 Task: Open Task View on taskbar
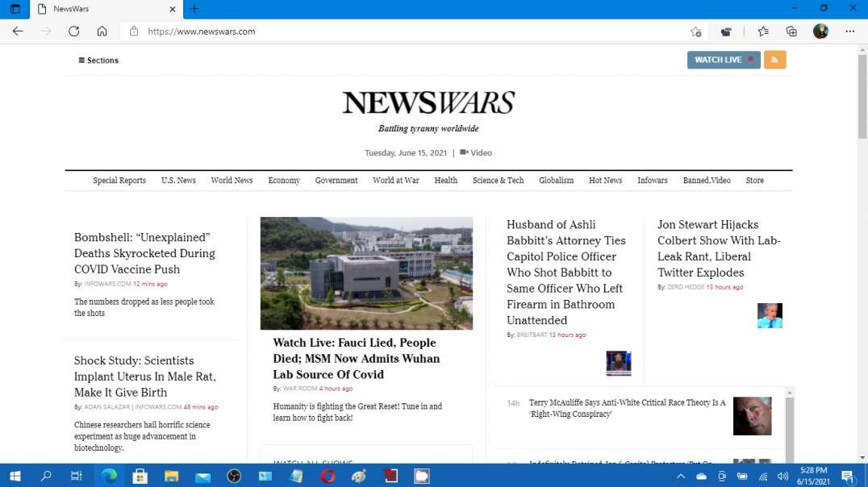tap(77, 476)
